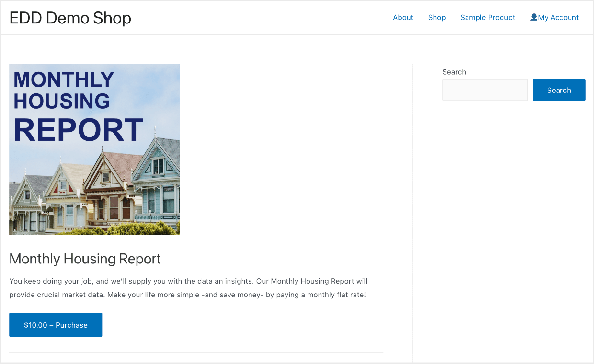The image size is (594, 364).
Task: Click the product description starting 'You keep doing your job'
Action: coord(188,288)
